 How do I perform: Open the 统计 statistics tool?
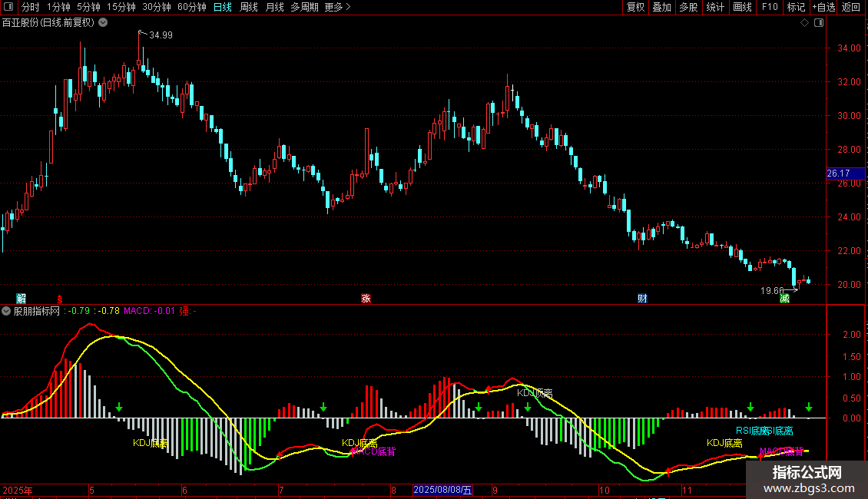coord(715,7)
